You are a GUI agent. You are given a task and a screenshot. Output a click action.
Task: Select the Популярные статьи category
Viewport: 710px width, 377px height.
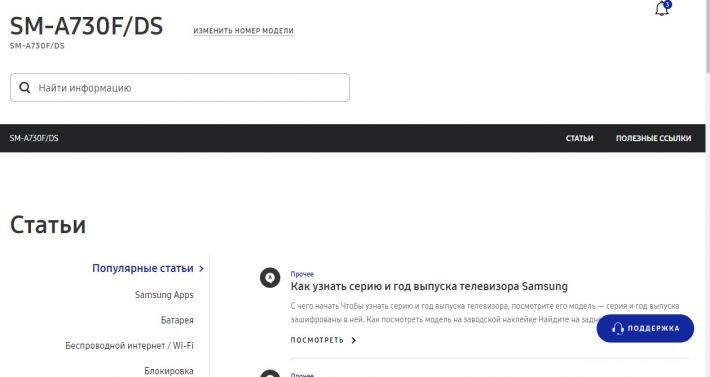[x=143, y=268]
